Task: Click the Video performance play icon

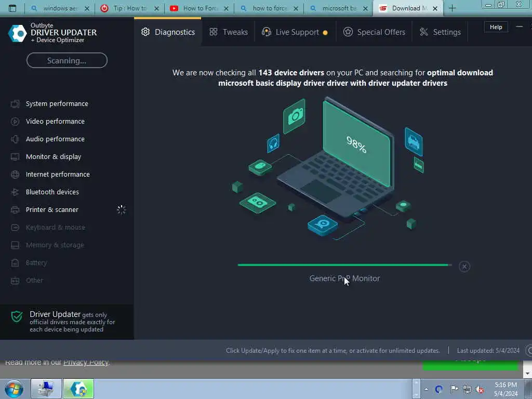Action: click(x=15, y=122)
